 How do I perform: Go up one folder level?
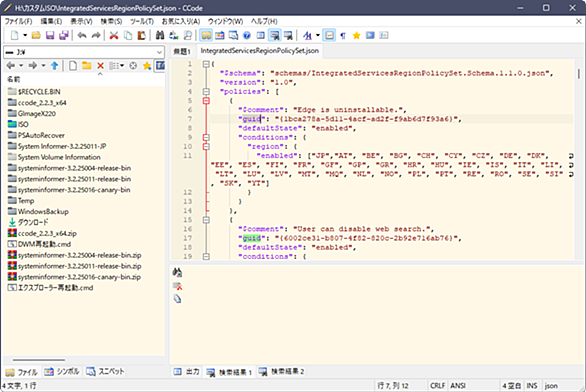pyautogui.click(x=55, y=66)
